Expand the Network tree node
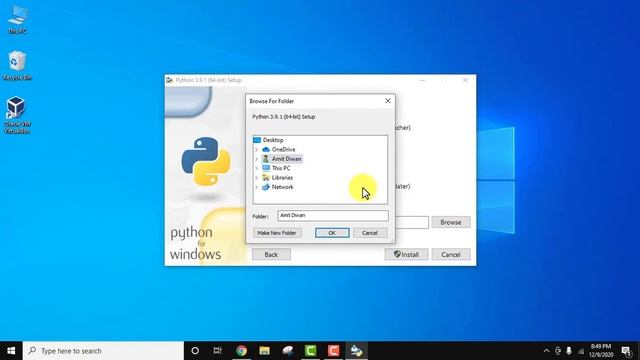The image size is (640, 360). point(257,187)
